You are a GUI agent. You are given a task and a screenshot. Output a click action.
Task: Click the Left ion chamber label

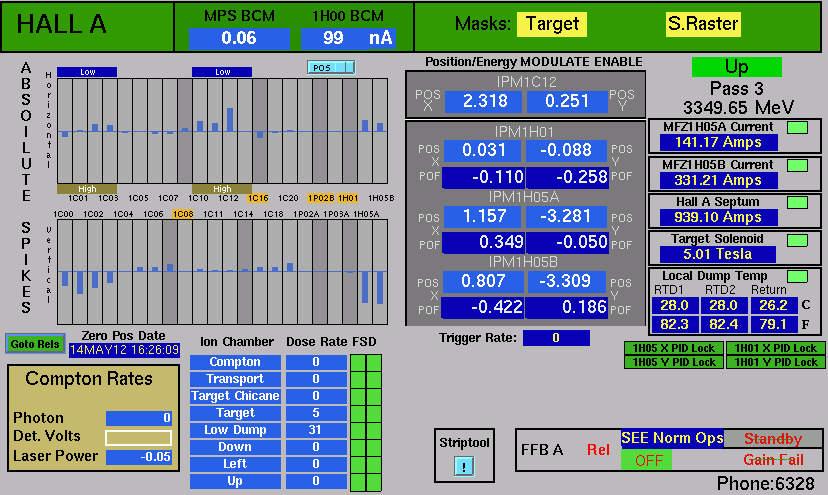pyautogui.click(x=235, y=464)
